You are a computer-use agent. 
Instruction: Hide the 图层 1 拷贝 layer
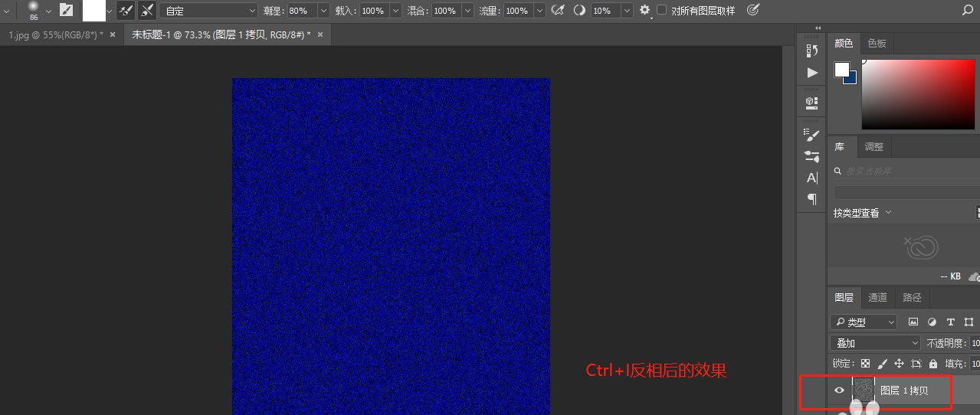pyautogui.click(x=839, y=390)
